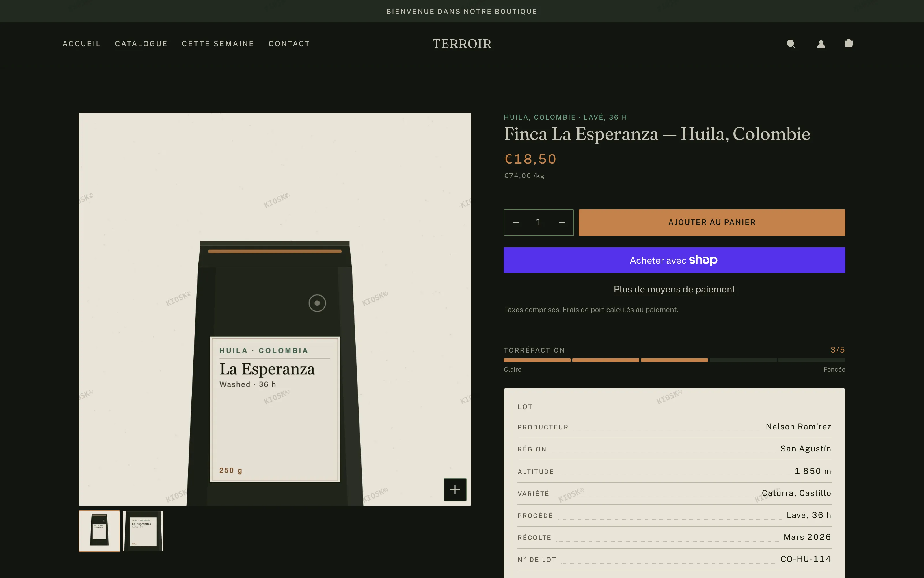924x578 pixels.
Task: Open the Contact menu item
Action: pos(289,44)
